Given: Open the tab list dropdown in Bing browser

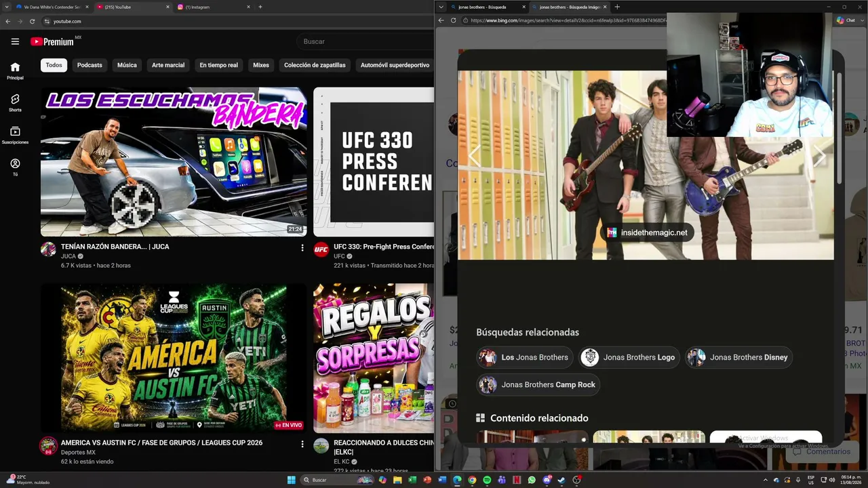Looking at the screenshot, I should [441, 7].
